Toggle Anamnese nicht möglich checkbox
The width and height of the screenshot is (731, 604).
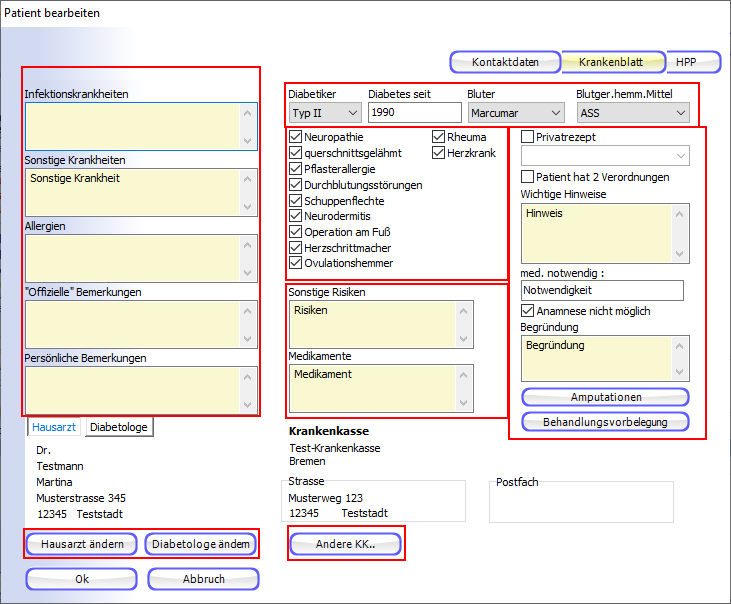click(x=528, y=311)
